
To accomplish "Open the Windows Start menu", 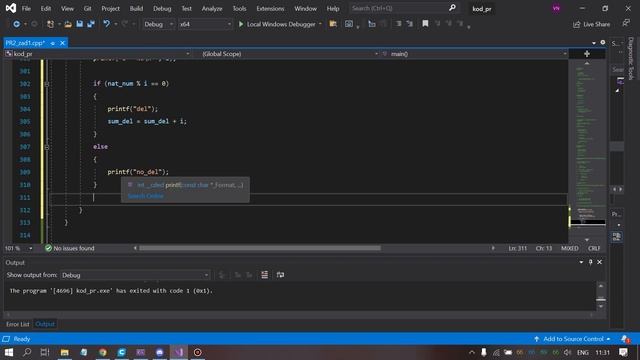I will point(9,352).
